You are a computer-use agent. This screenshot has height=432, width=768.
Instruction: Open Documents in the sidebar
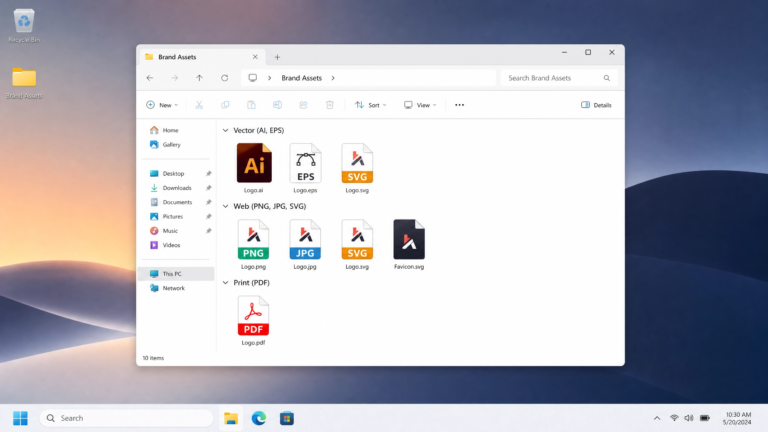pyautogui.click(x=176, y=202)
